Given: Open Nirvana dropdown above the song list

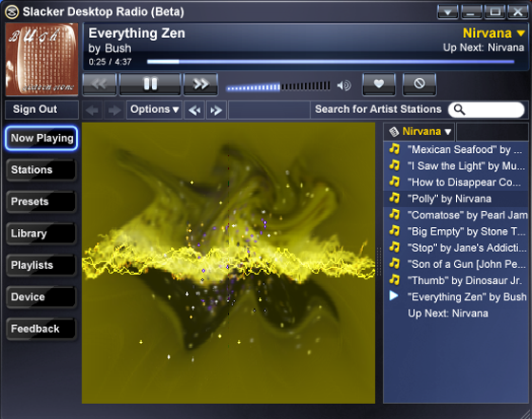Looking at the screenshot, I should [420, 132].
